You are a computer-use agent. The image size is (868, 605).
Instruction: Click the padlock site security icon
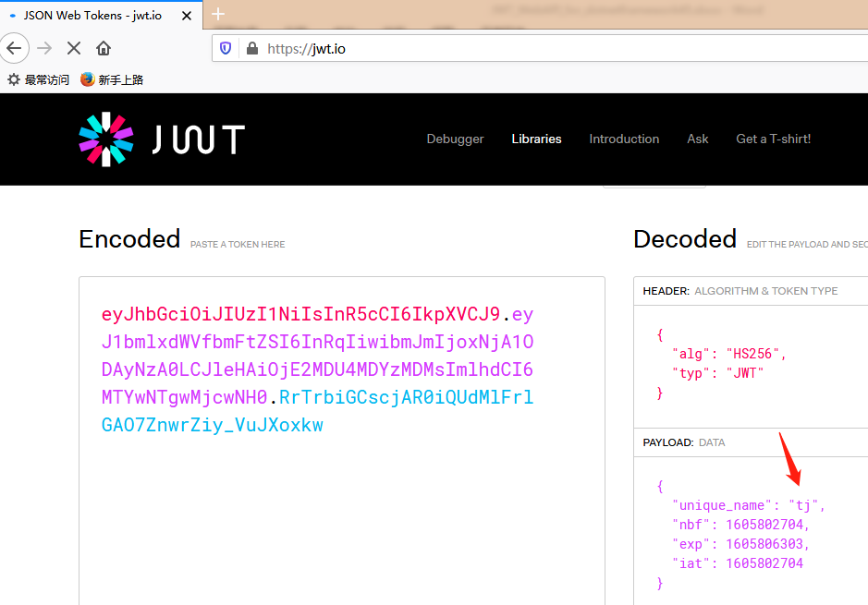pos(251,49)
